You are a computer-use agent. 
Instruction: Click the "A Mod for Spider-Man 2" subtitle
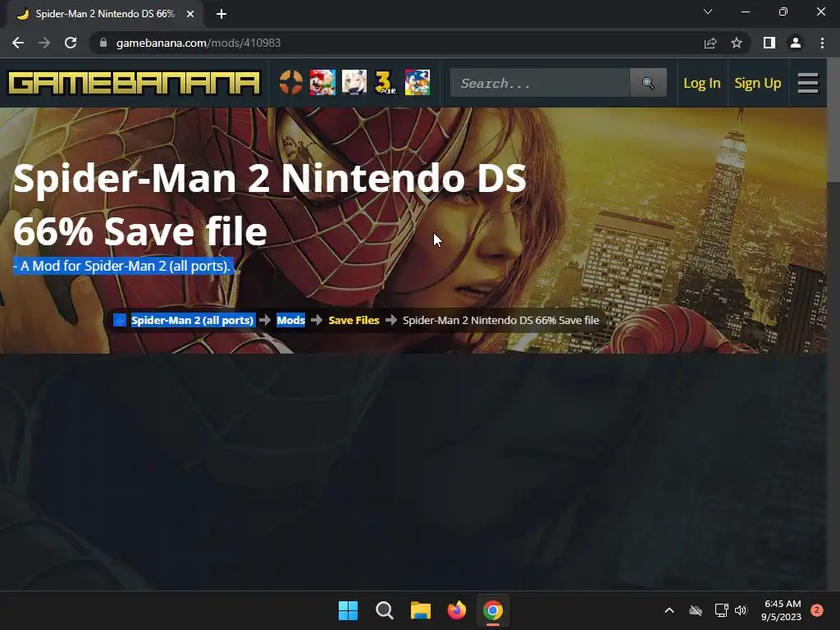coord(123,266)
